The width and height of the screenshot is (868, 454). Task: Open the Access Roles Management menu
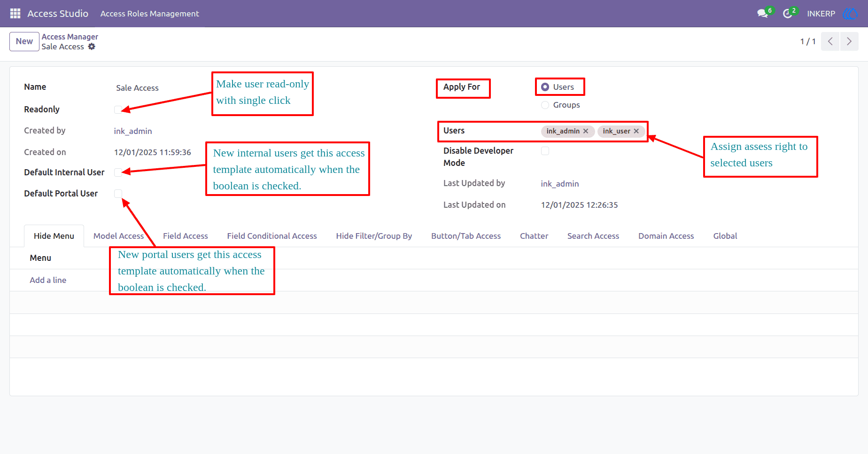[x=149, y=14]
